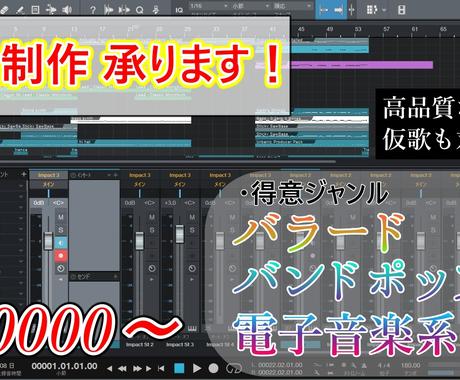
Task: Select the Impact St 3 channel name
Action: pos(180,345)
